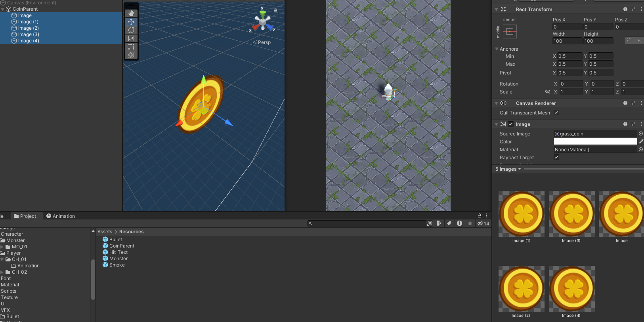This screenshot has width=644, height=322.
Task: Click search by label tag icon
Action: [449, 223]
